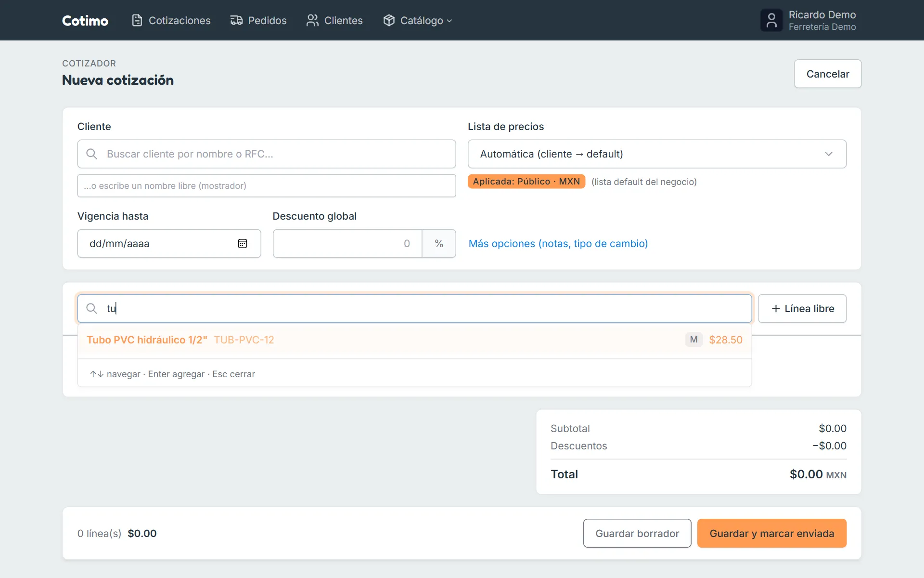Go to the Pedidos section
The width and height of the screenshot is (924, 578).
pos(258,20)
